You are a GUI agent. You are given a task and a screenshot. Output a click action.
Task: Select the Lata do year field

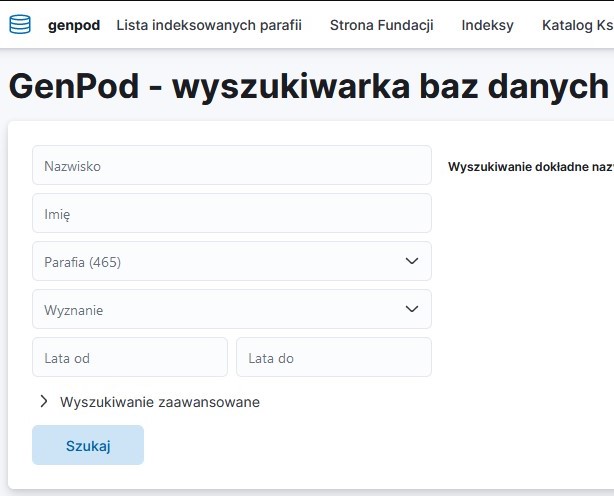click(x=333, y=357)
